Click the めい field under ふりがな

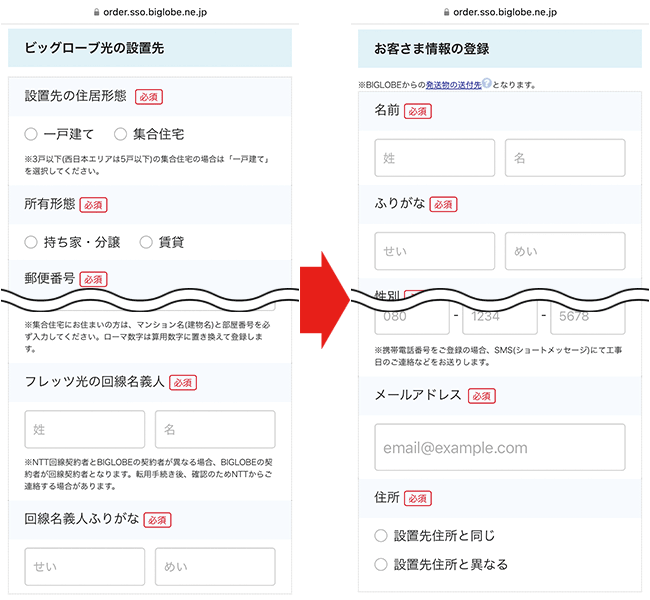click(565, 251)
